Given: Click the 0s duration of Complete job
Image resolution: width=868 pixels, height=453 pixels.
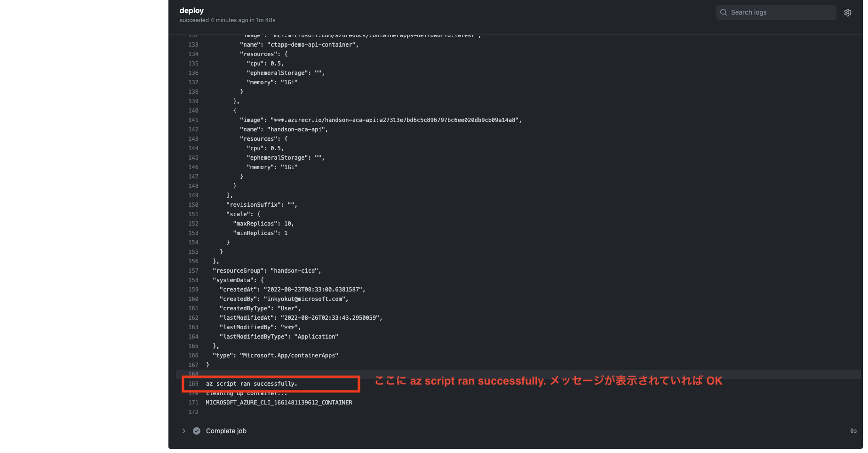Looking at the screenshot, I should point(853,431).
